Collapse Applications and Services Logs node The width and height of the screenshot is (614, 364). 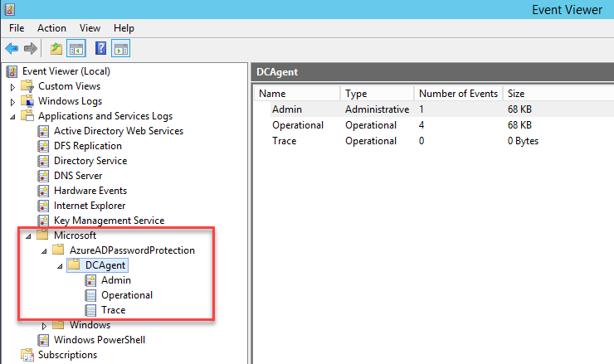pos(12,117)
